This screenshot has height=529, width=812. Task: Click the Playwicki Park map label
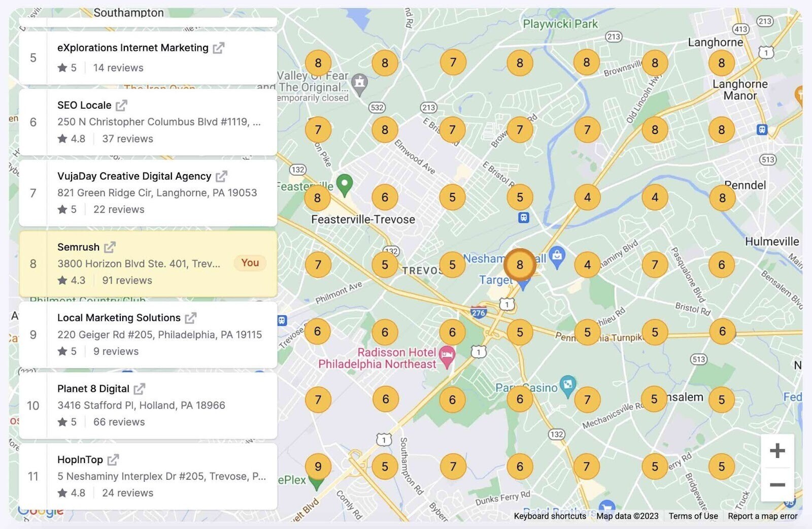(x=560, y=24)
